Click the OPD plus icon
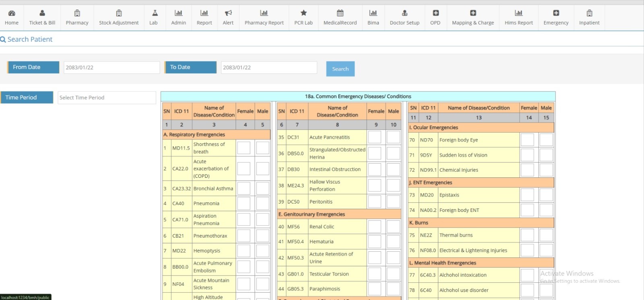The image size is (644, 300). click(x=436, y=13)
